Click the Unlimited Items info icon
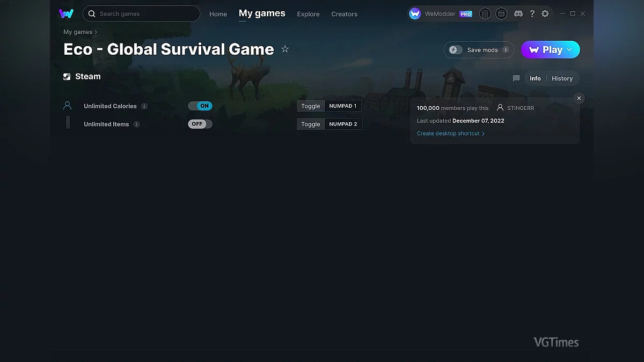 [137, 124]
